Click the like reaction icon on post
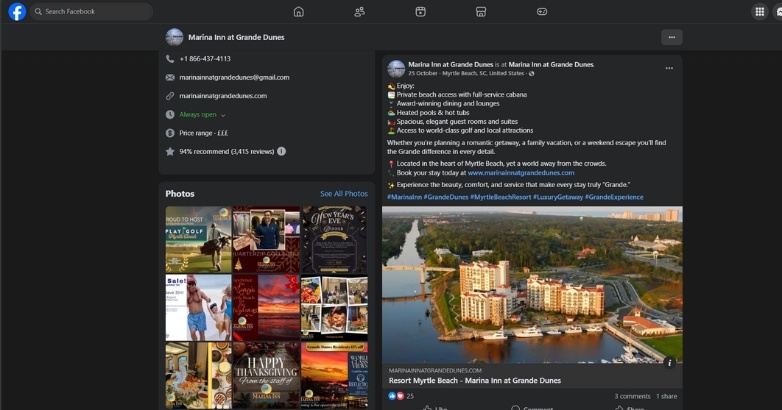The width and height of the screenshot is (782, 410). click(392, 396)
